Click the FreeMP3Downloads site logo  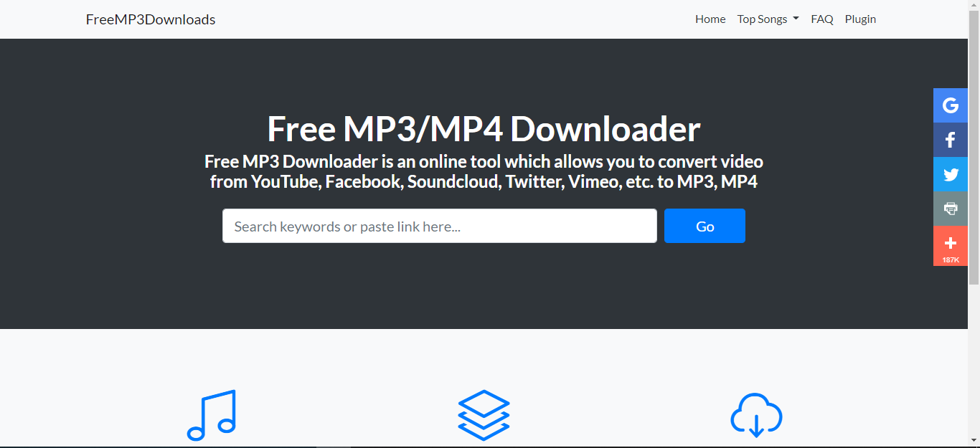pos(151,19)
